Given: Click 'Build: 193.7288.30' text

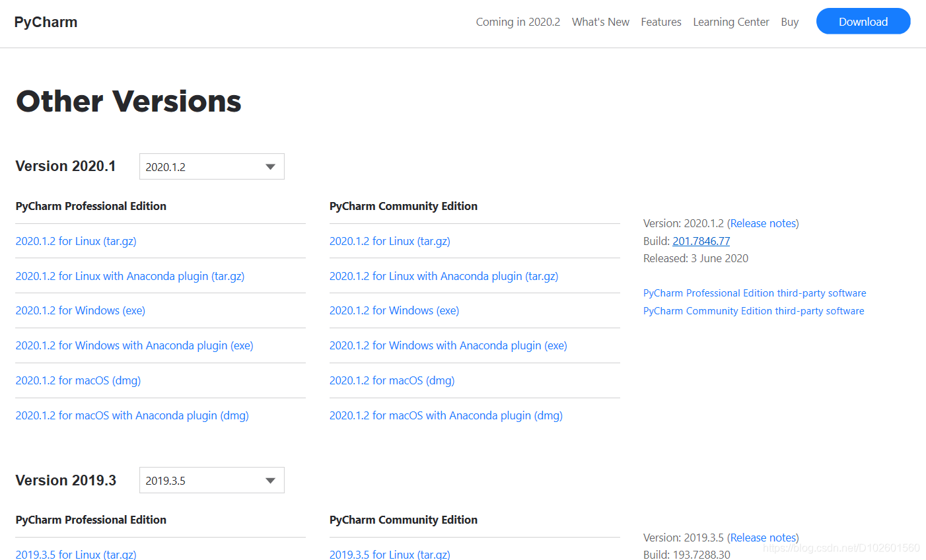Looking at the screenshot, I should click(687, 555).
